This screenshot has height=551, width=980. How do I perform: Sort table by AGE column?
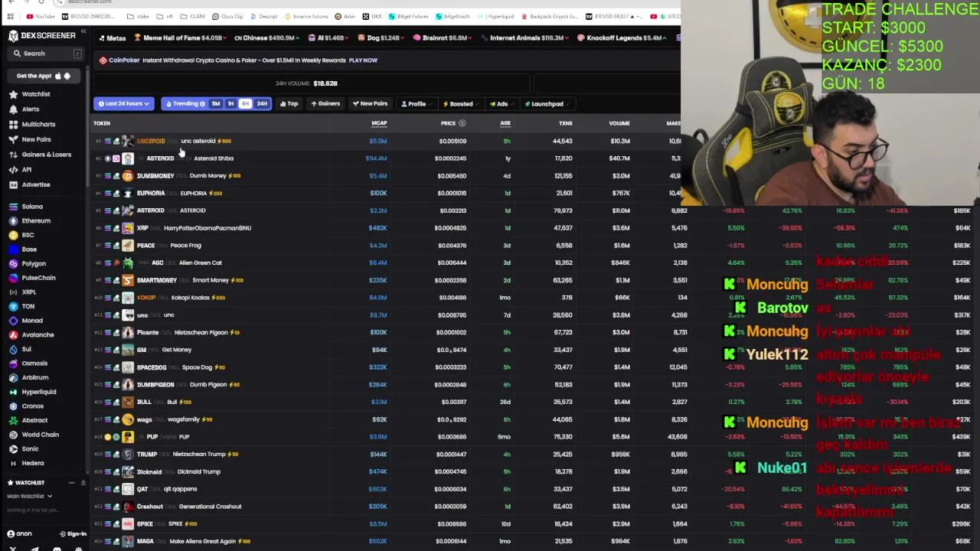(505, 123)
